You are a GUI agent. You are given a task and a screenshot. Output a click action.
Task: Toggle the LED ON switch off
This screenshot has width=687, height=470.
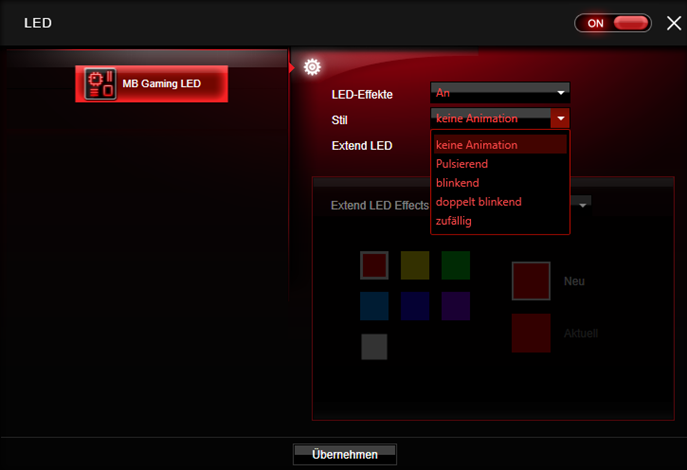click(613, 23)
